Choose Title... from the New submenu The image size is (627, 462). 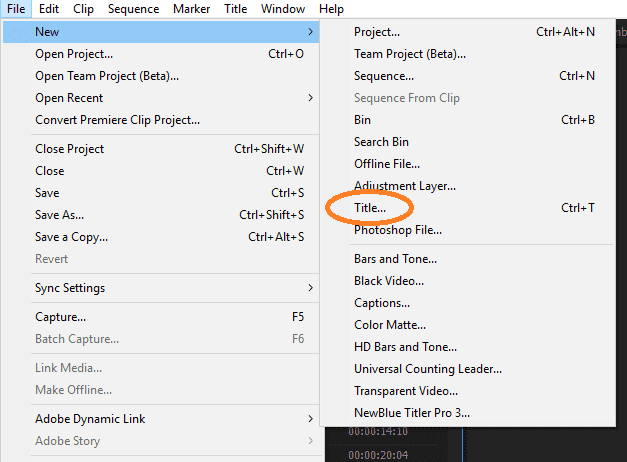click(370, 208)
